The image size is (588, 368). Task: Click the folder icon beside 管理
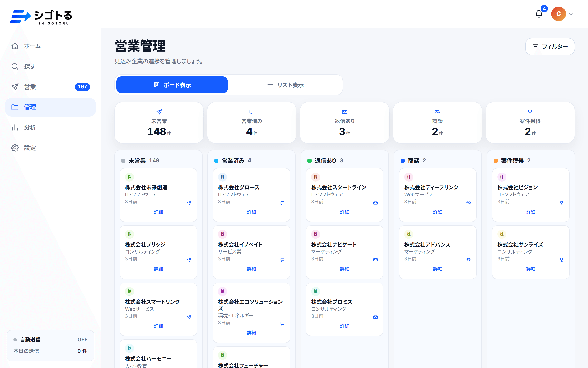pyautogui.click(x=15, y=107)
